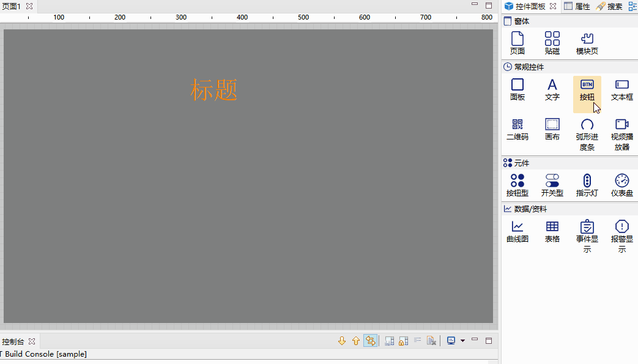Pick the 文字 text widget
Screen dimensions: 638x364
552,90
